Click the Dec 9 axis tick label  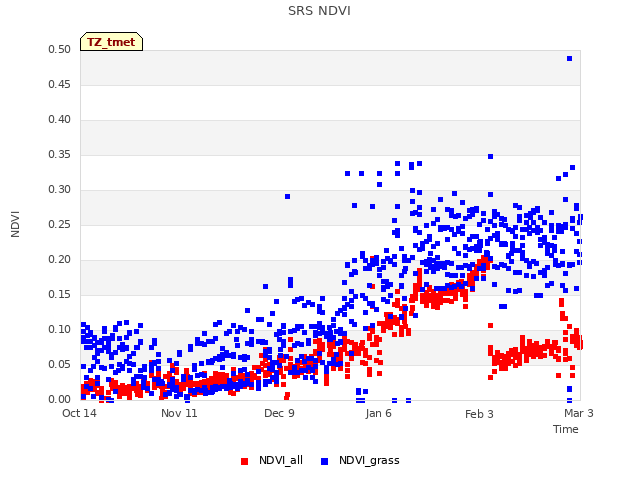(x=279, y=413)
